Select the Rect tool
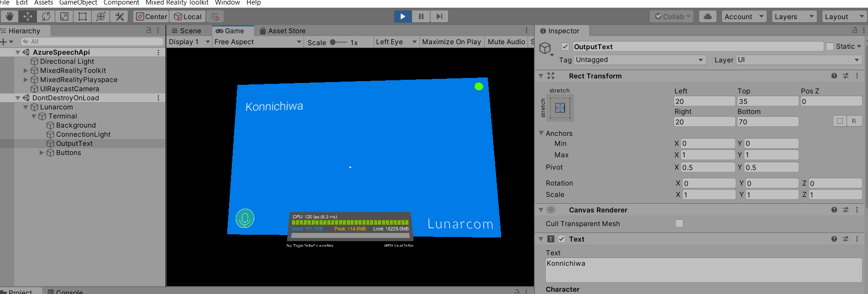 point(83,16)
